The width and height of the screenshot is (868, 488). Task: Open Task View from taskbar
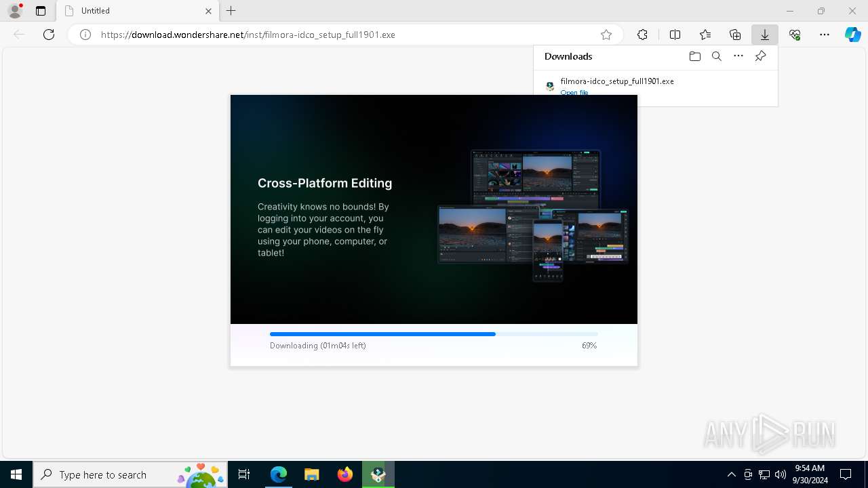244,474
